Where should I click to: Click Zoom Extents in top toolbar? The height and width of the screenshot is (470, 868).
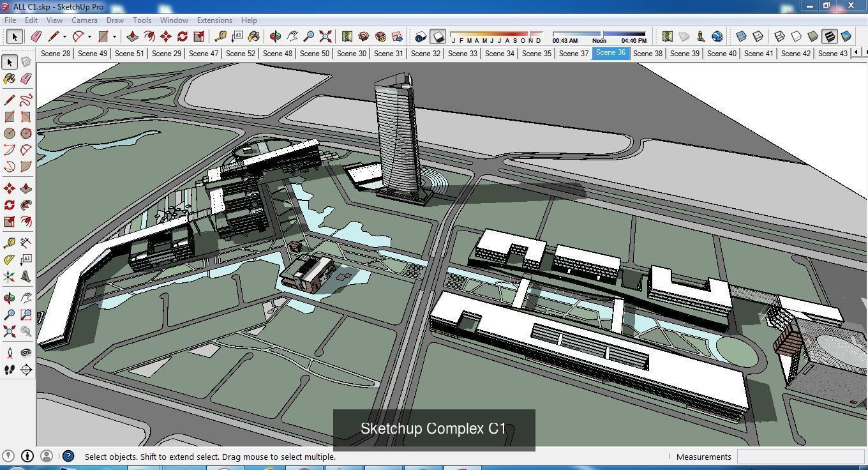pyautogui.click(x=325, y=36)
